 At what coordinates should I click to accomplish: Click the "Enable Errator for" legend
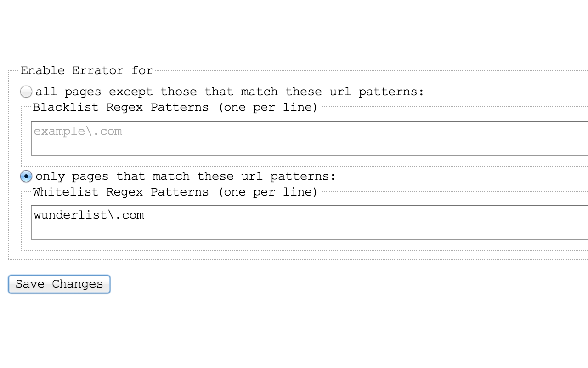click(x=87, y=70)
